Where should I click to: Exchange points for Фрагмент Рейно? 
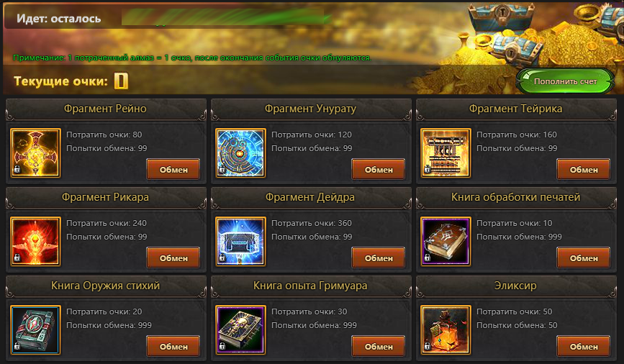click(173, 170)
